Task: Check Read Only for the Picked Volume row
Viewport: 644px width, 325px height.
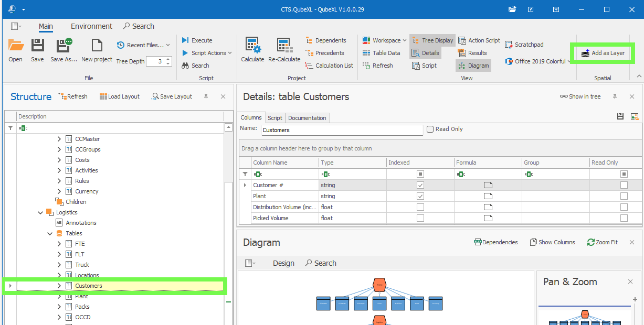Action: [624, 218]
